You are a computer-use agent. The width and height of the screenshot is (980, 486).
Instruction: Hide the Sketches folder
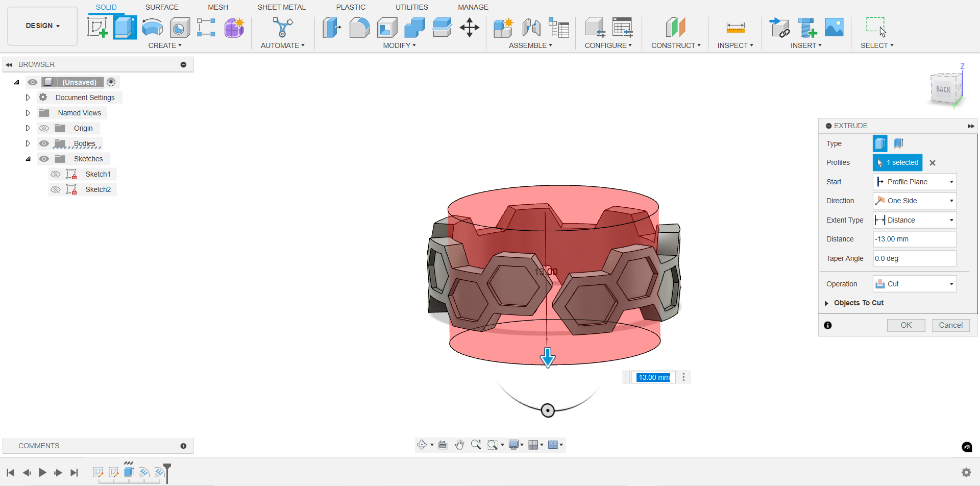(x=44, y=159)
